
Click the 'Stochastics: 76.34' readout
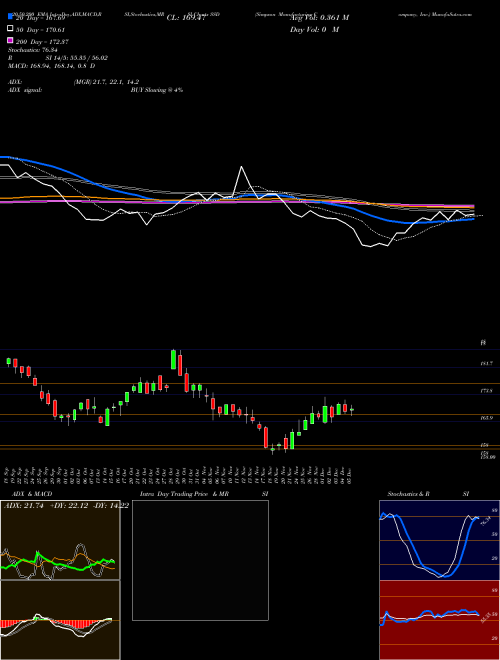32,50
